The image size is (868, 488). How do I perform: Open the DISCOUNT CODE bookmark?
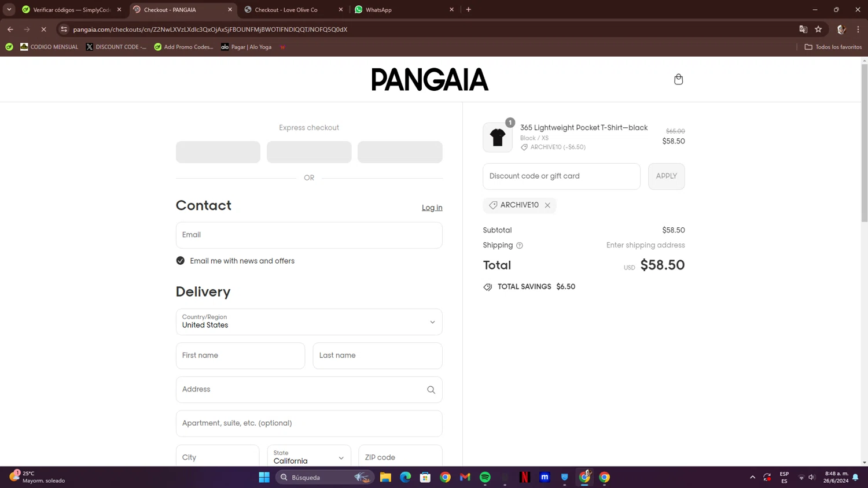(x=116, y=47)
